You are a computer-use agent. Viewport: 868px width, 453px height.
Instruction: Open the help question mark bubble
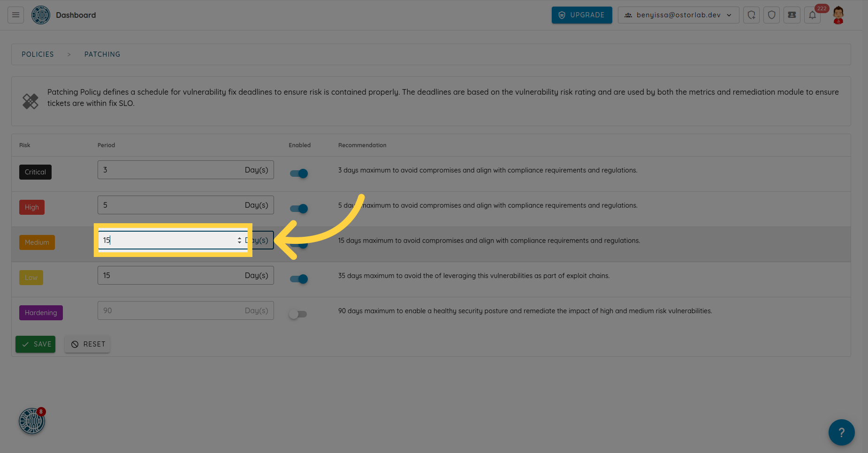pos(841,432)
